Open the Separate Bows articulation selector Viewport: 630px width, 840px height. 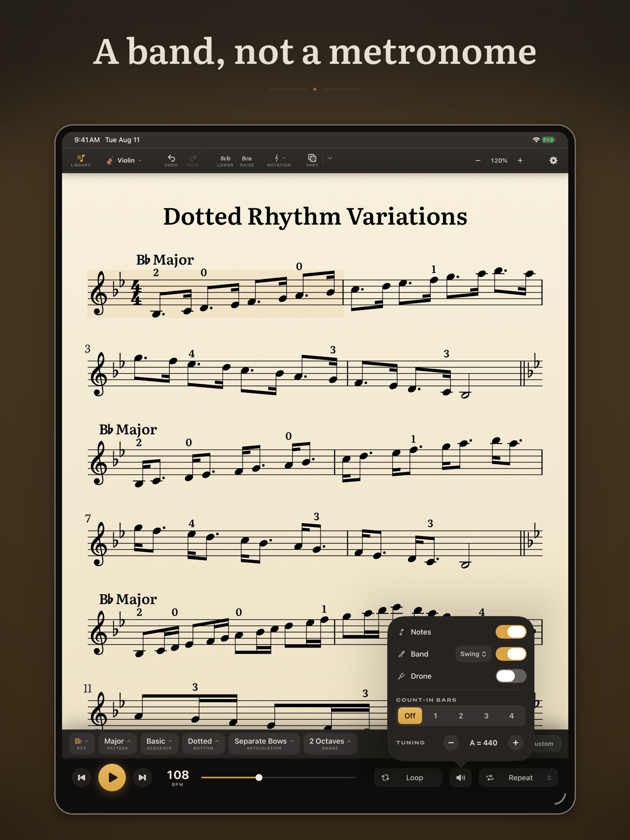264,744
